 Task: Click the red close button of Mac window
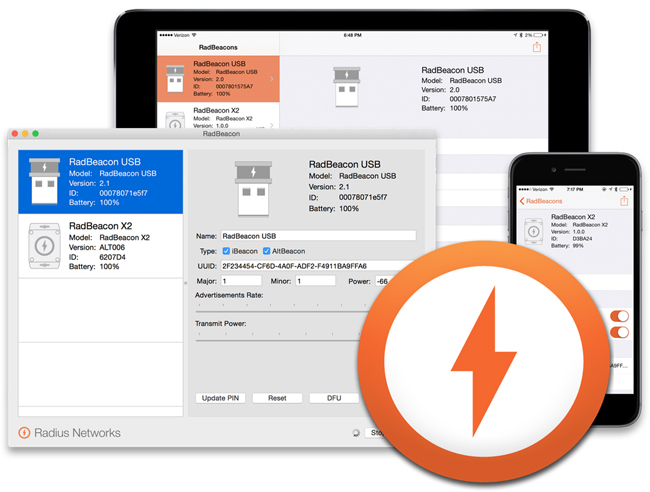[x=15, y=133]
